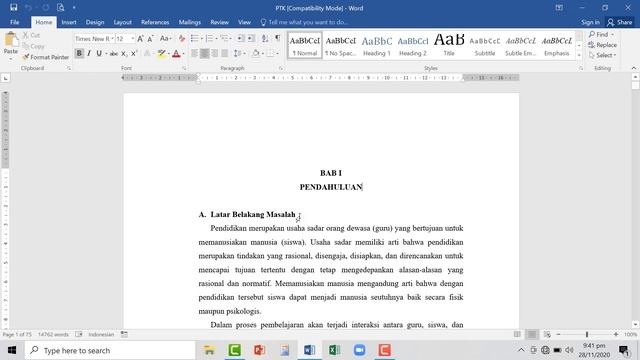The image size is (640, 360).
Task: Click the Share button
Action: 620,22
